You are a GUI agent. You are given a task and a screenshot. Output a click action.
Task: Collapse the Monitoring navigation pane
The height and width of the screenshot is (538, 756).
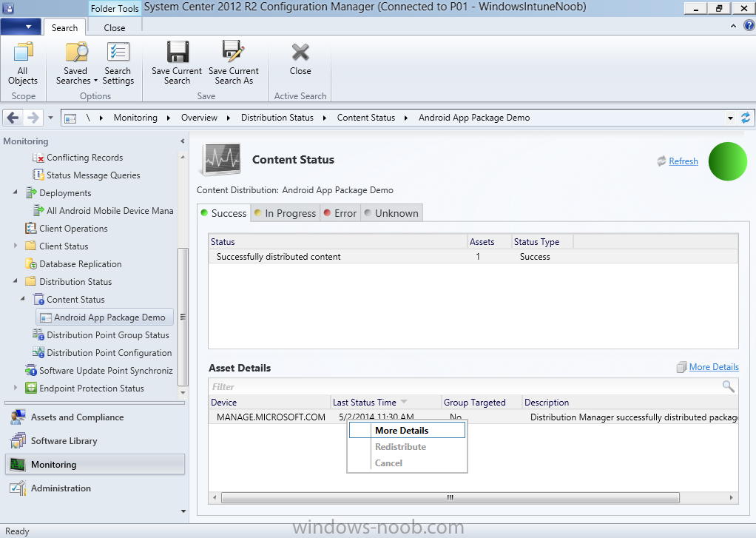(x=182, y=141)
